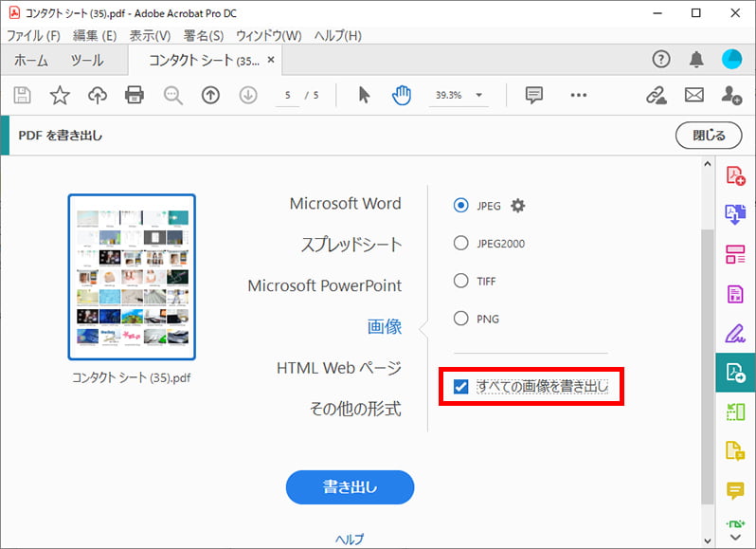756x549 pixels.
Task: Uncheck すべての画像を書き出し checkbox
Action: [x=461, y=386]
